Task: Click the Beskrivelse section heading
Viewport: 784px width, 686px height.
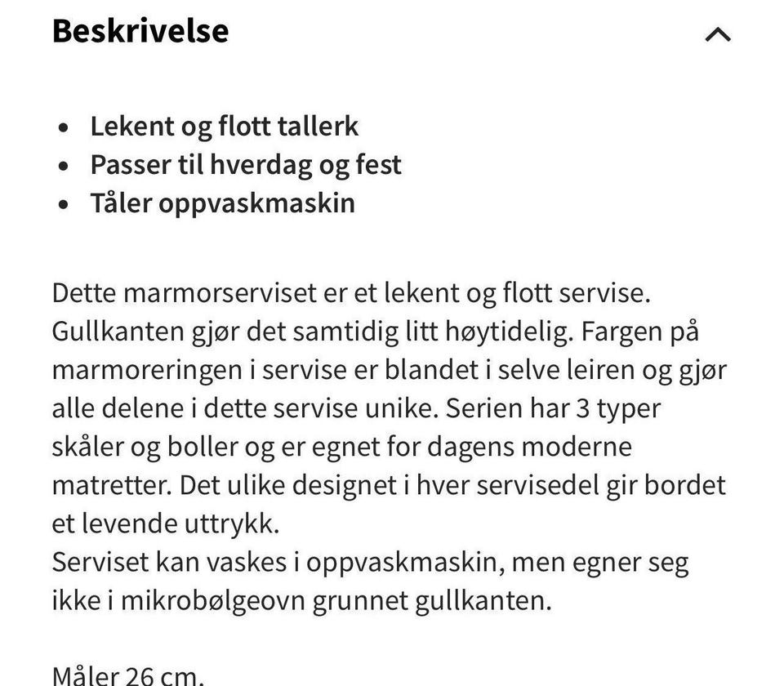Action: 140,31
